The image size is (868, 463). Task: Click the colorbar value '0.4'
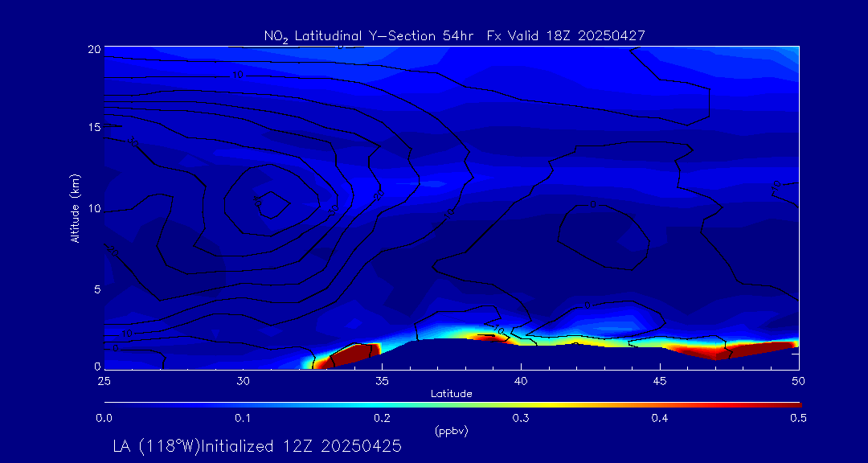[x=660, y=419]
